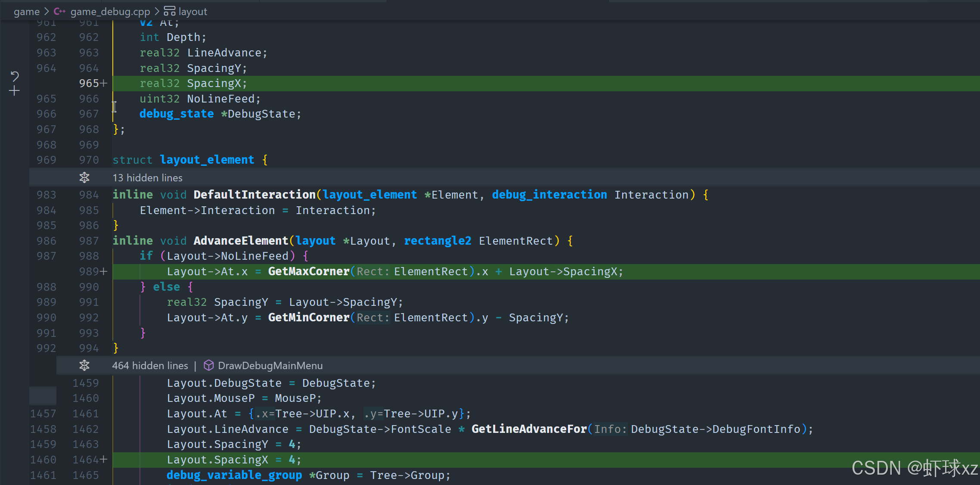Click the cube icon before DrawDebugMainMenu
980x485 pixels.
tap(209, 366)
